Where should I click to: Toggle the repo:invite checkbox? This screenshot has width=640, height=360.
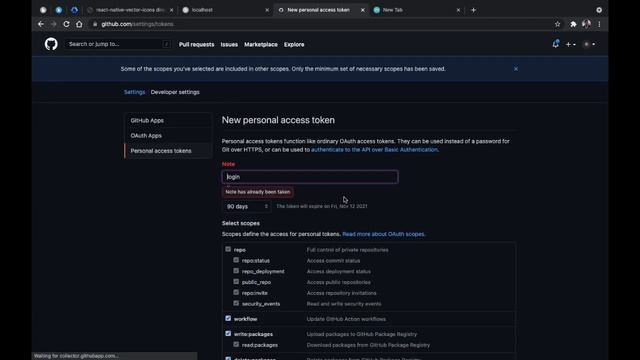236,292
